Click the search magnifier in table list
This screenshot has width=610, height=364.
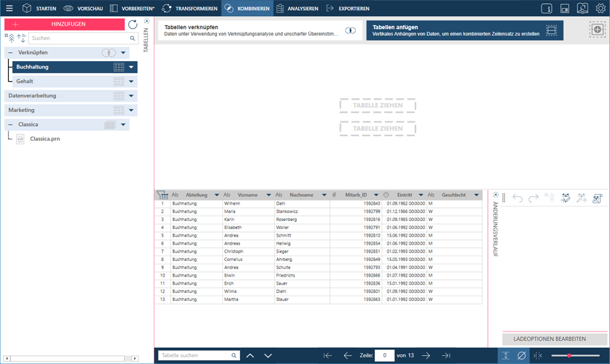132,38
